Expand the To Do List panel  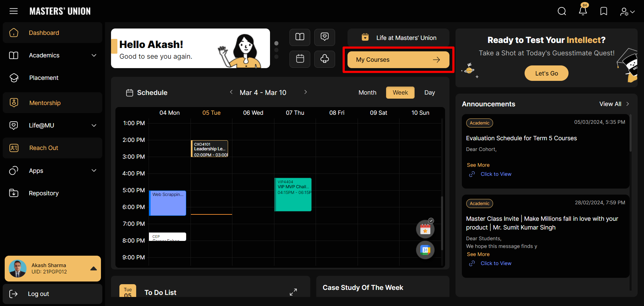293,292
